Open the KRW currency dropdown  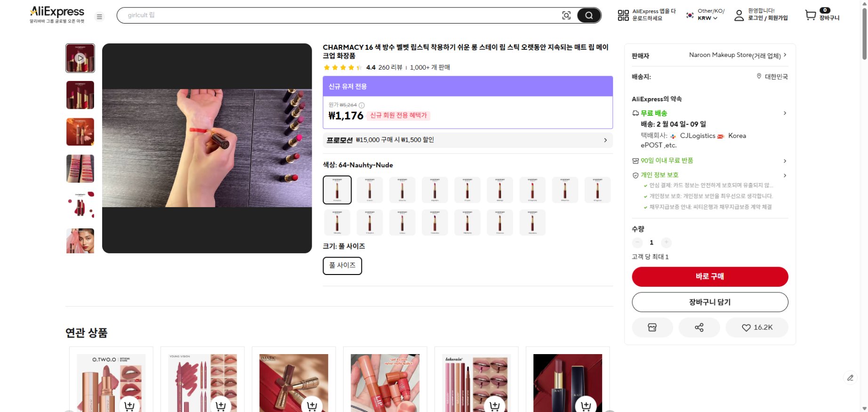pos(707,18)
